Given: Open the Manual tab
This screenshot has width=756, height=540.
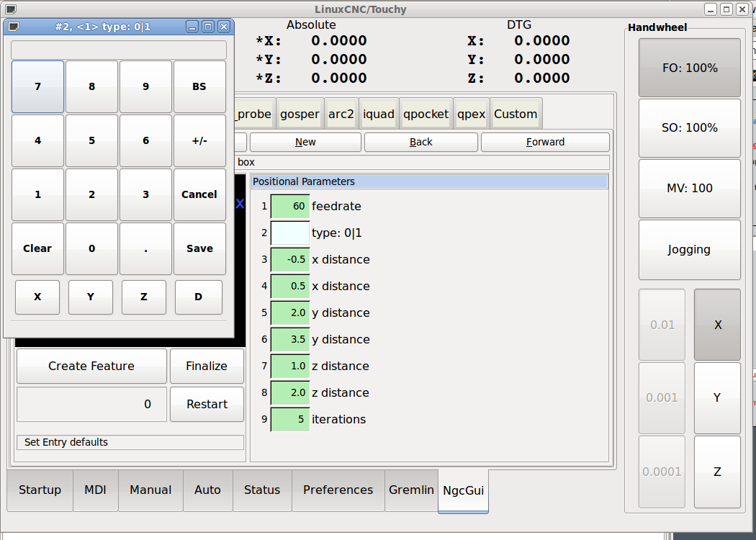Looking at the screenshot, I should point(150,490).
